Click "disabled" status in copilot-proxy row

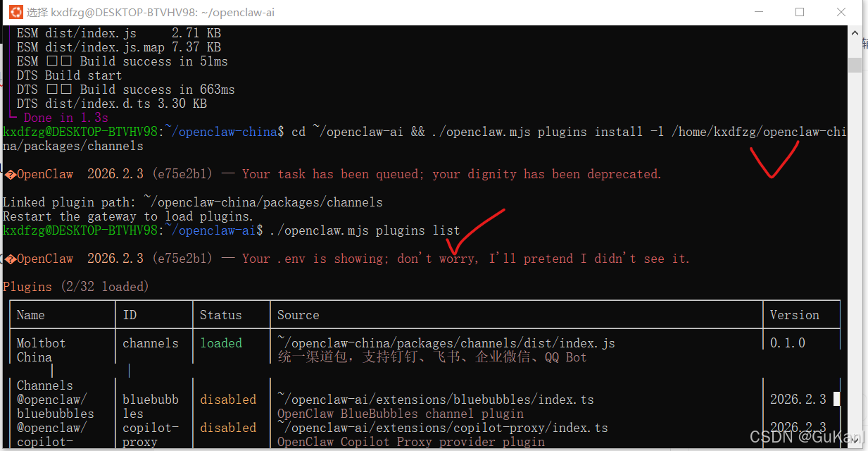coord(228,428)
